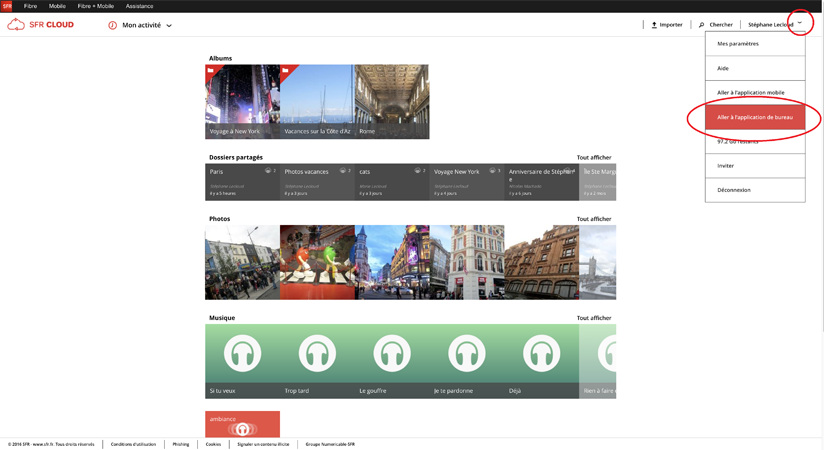The image size is (824, 450).
Task: Click the Chercher search magnifier icon
Action: click(x=702, y=25)
